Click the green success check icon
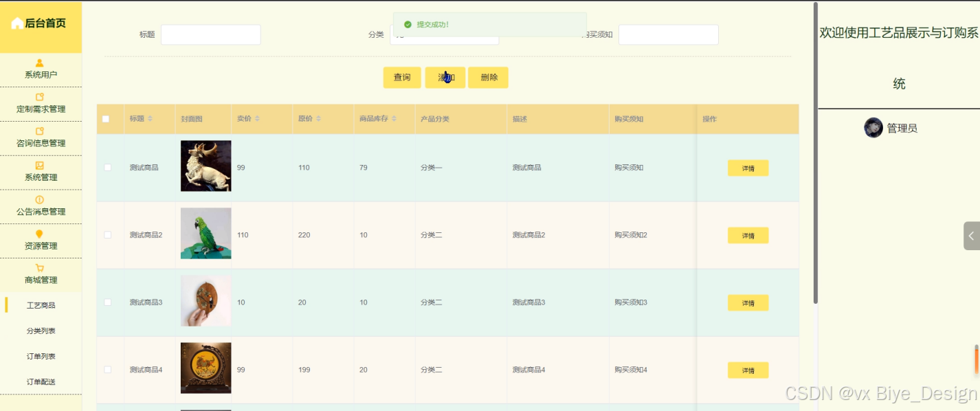Image resolution: width=980 pixels, height=411 pixels. (x=408, y=25)
